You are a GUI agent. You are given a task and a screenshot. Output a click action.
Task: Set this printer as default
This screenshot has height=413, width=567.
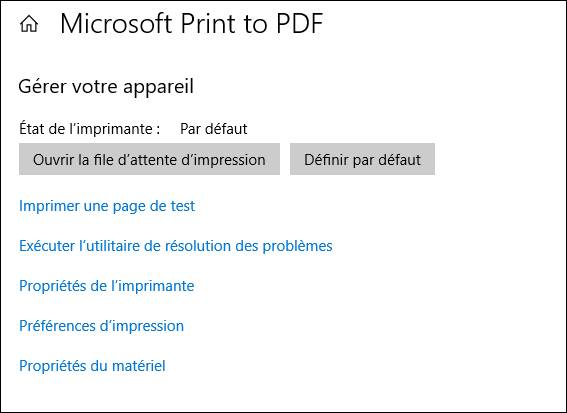(362, 159)
